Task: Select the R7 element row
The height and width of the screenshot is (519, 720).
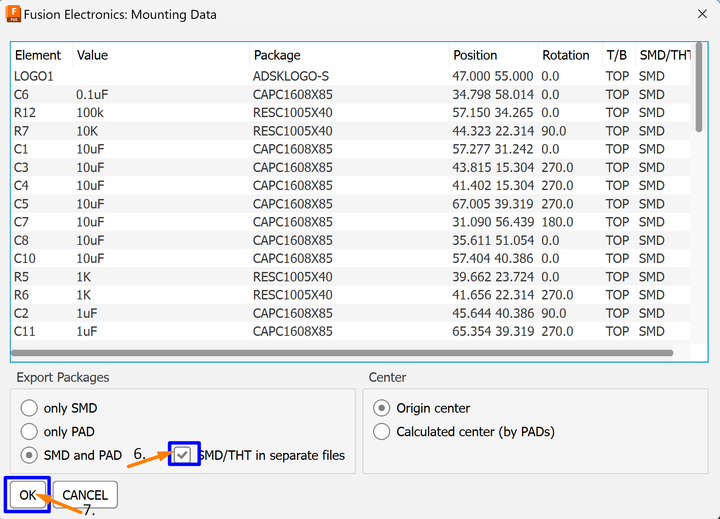Action: 351,131
